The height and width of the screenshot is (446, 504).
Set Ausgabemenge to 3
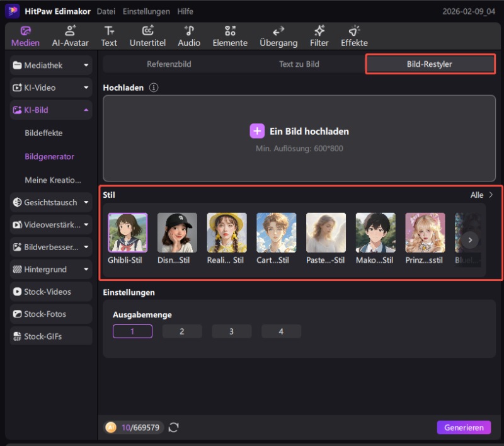[x=231, y=331]
